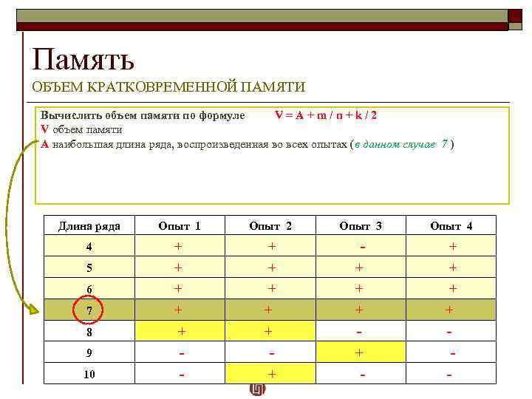Select the plus in row 4 under Опыт 2
532x399 pixels.
[271, 246]
